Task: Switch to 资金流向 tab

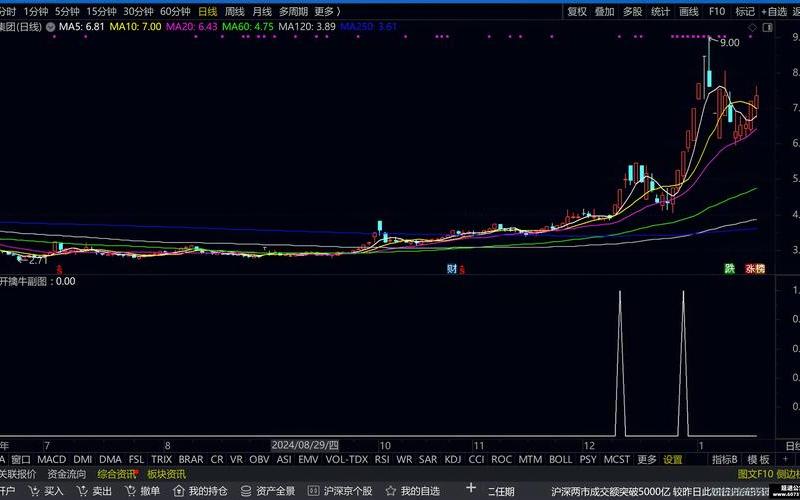Action: (66, 474)
